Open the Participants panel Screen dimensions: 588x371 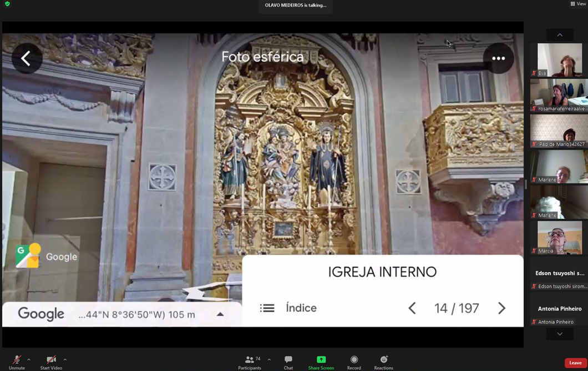pyautogui.click(x=250, y=362)
